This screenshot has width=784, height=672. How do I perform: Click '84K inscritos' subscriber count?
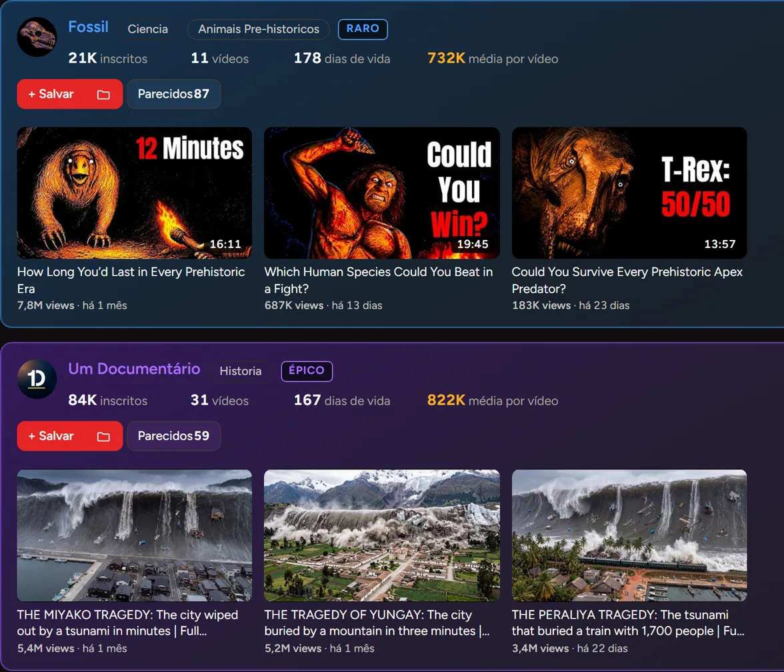coord(107,401)
